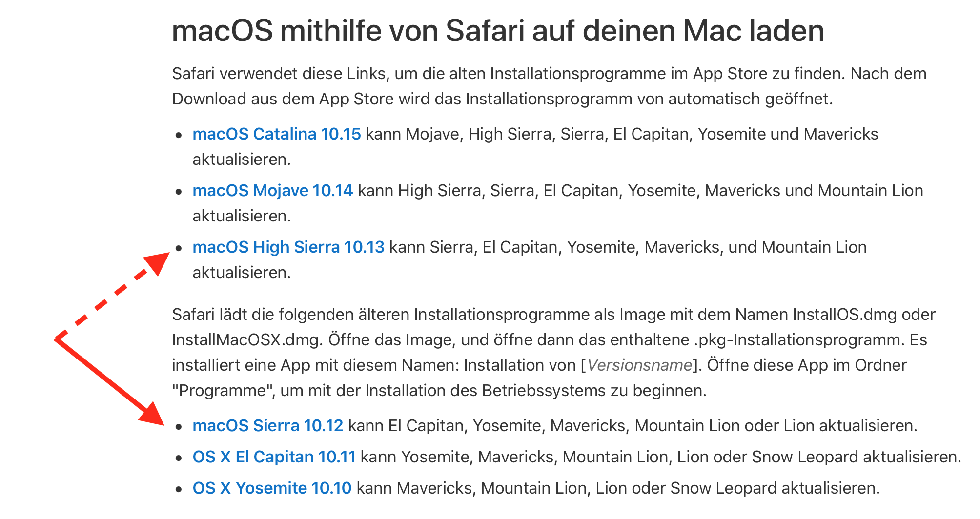
Task: Open the OS X Yosemite 10.10 link
Action: [272, 488]
